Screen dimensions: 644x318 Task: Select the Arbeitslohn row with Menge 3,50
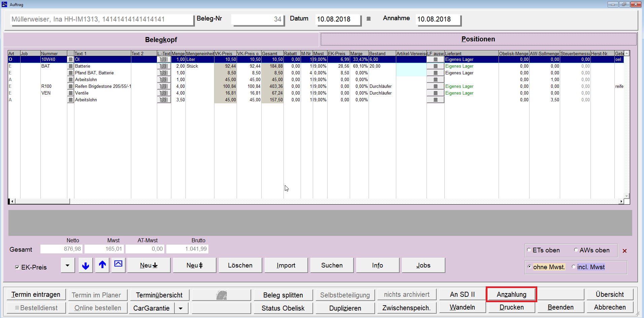click(316, 100)
